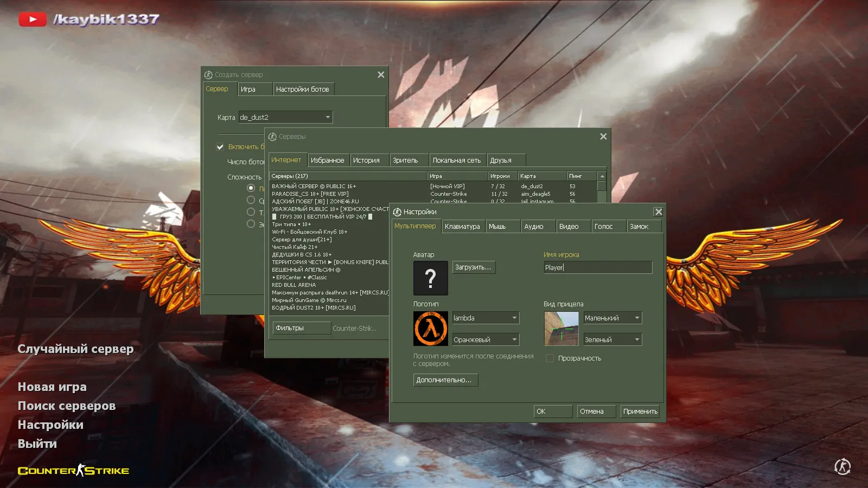868x488 pixels.
Task: Click the crosshair preview image
Action: point(561,329)
